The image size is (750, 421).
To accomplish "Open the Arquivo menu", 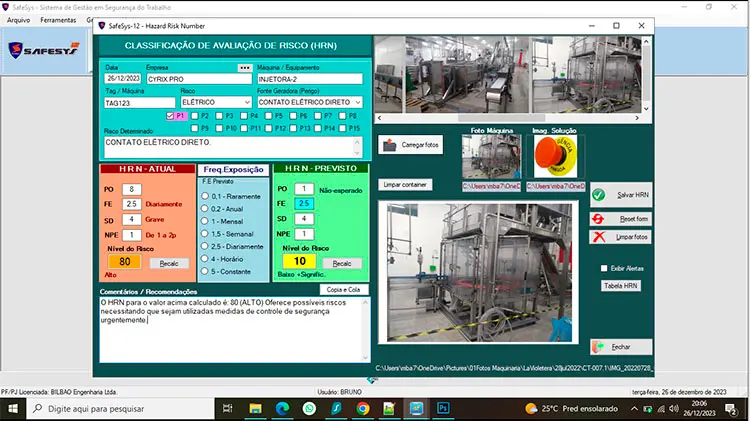I will click(18, 20).
